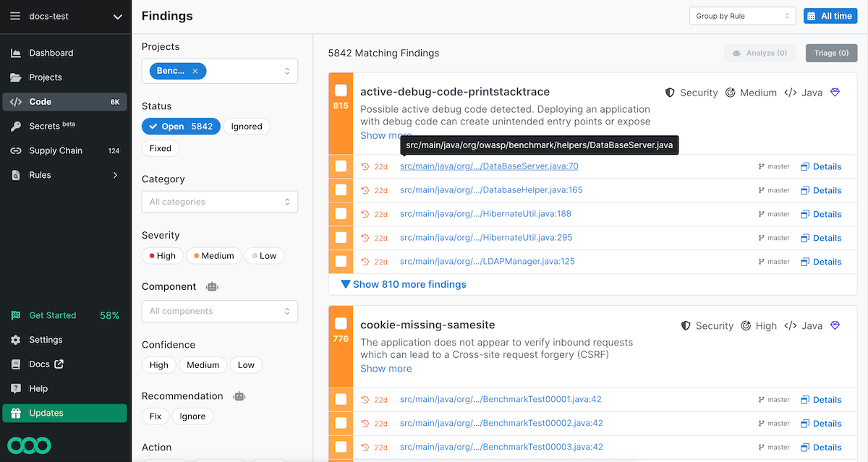Check the DatabaseHelper.java:165 finding
Image resolution: width=868 pixels, height=462 pixels.
(x=341, y=190)
